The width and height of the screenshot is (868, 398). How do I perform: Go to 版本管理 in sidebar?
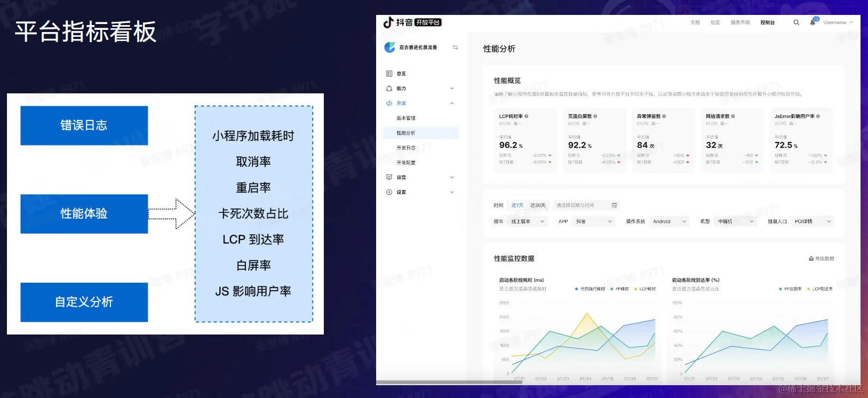(x=406, y=118)
